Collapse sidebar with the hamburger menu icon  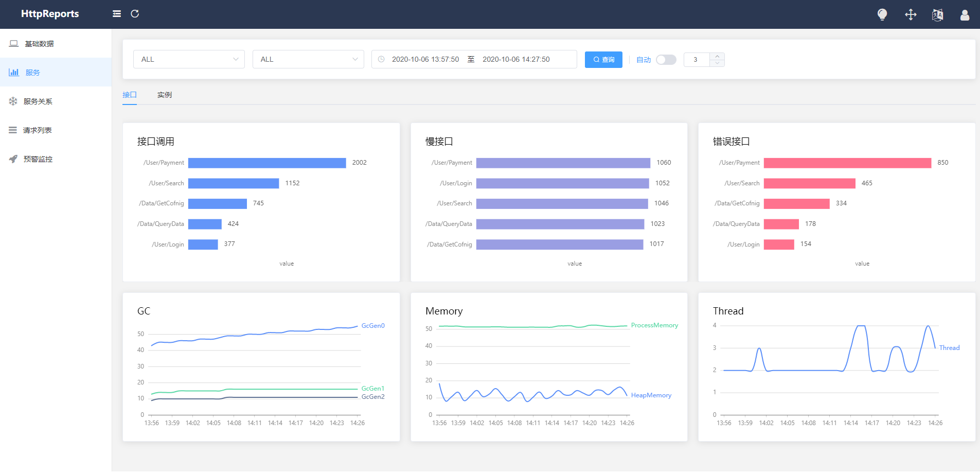tap(117, 14)
